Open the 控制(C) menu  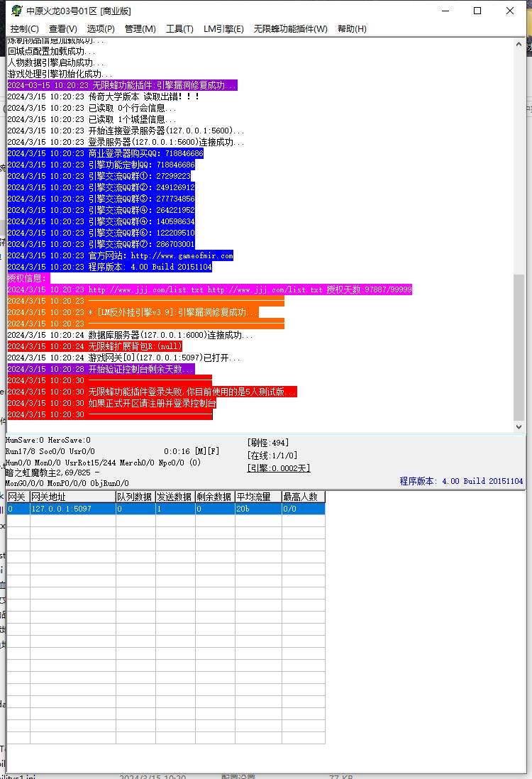click(x=24, y=29)
